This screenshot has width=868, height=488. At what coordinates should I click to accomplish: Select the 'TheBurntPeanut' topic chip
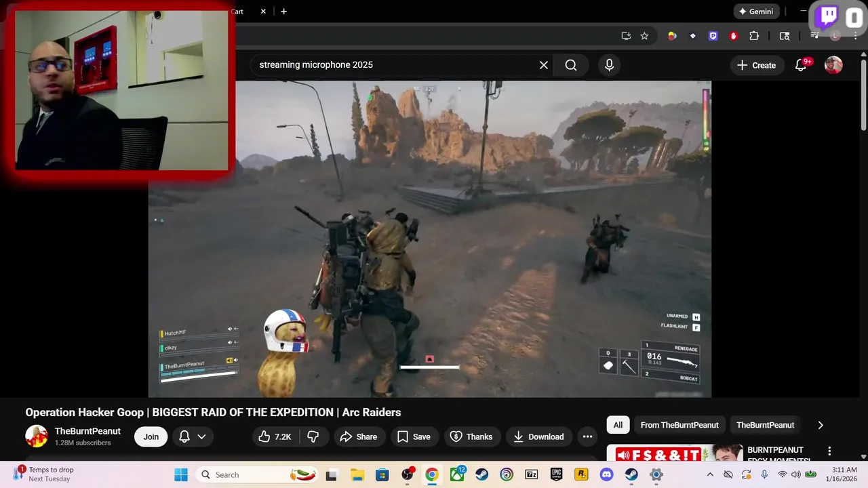point(765,426)
